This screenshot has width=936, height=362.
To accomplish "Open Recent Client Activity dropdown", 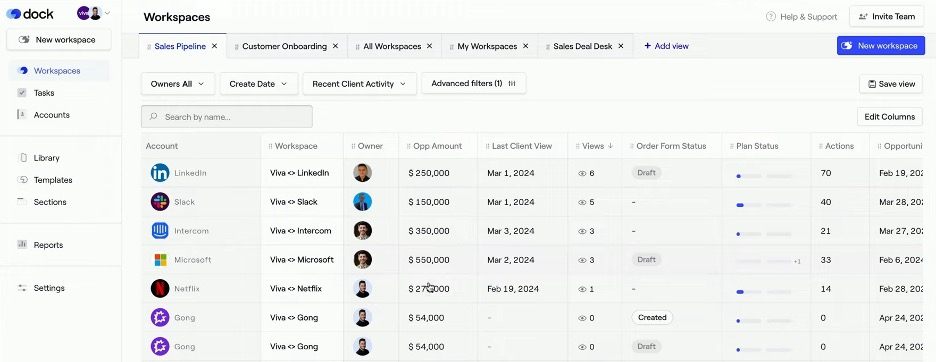I will 359,84.
